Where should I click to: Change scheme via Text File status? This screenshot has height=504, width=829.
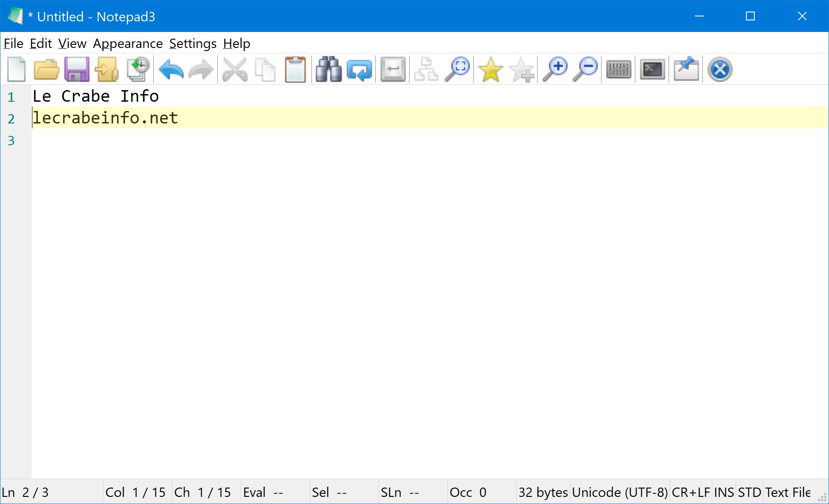pos(788,492)
